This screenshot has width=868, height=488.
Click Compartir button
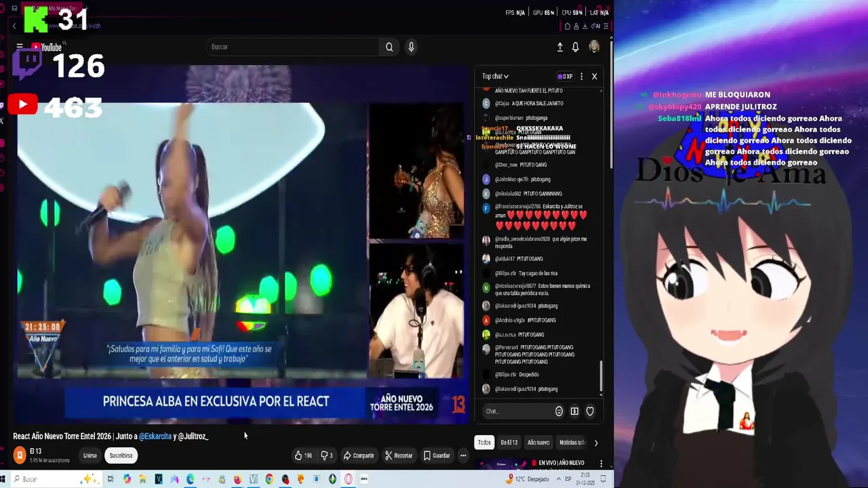pos(359,455)
